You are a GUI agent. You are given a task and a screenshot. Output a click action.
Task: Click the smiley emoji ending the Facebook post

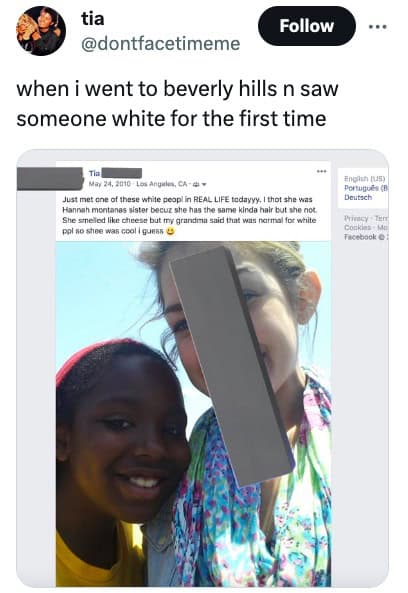click(x=170, y=231)
